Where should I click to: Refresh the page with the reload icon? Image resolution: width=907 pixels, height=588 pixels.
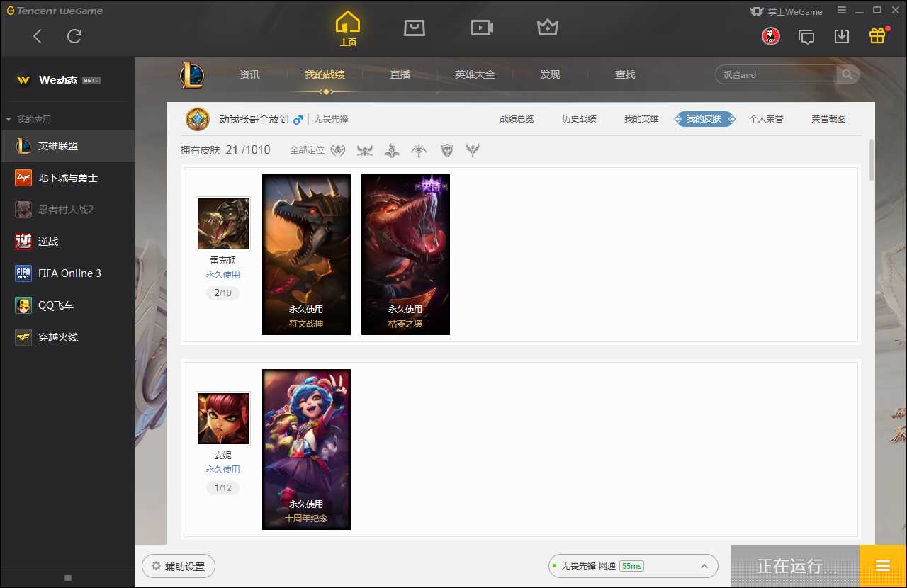[74, 36]
